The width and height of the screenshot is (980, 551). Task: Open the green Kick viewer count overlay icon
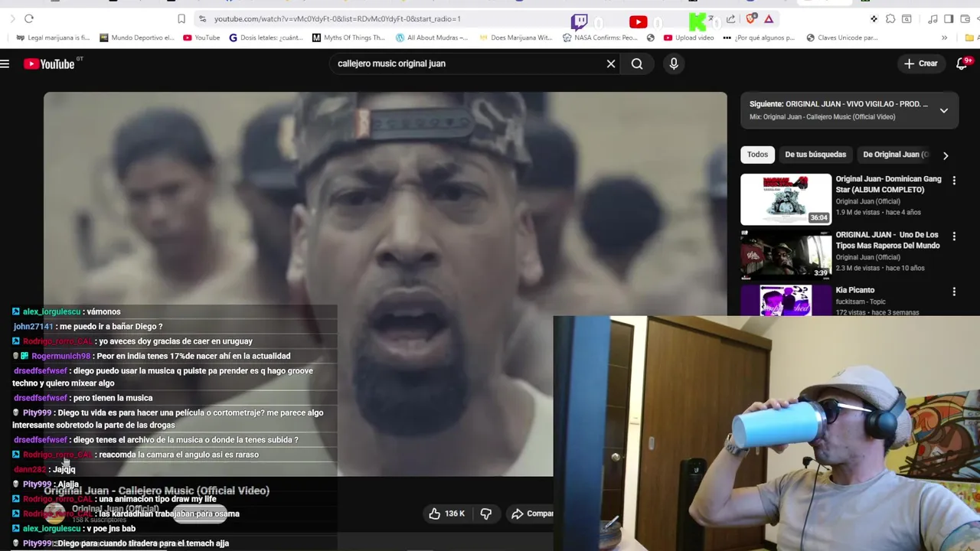click(697, 22)
